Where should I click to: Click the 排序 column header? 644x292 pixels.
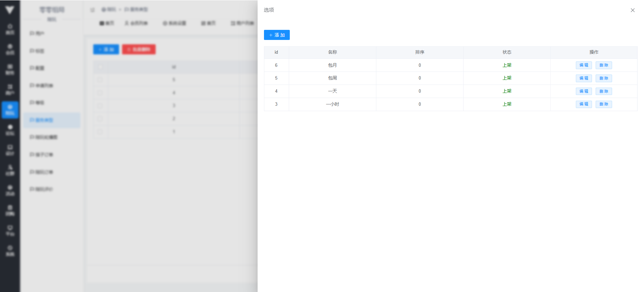[x=420, y=52]
